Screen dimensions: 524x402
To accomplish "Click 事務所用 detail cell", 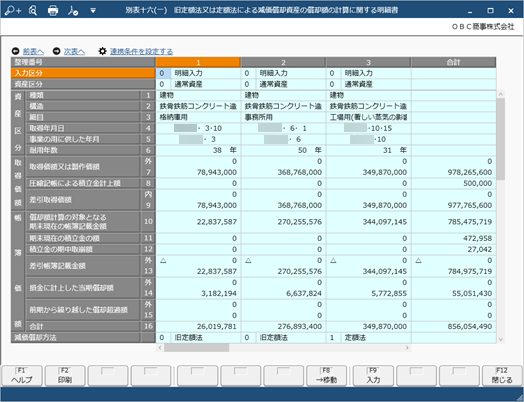I will tap(283, 117).
